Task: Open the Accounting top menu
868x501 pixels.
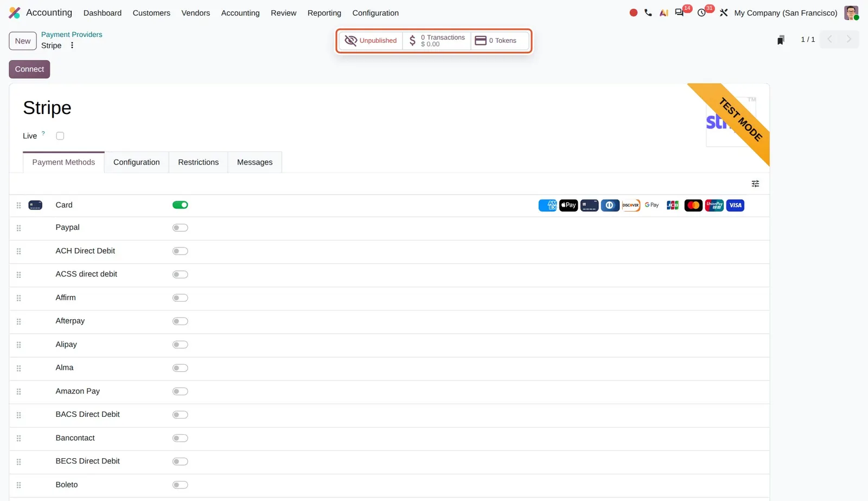Action: [240, 13]
